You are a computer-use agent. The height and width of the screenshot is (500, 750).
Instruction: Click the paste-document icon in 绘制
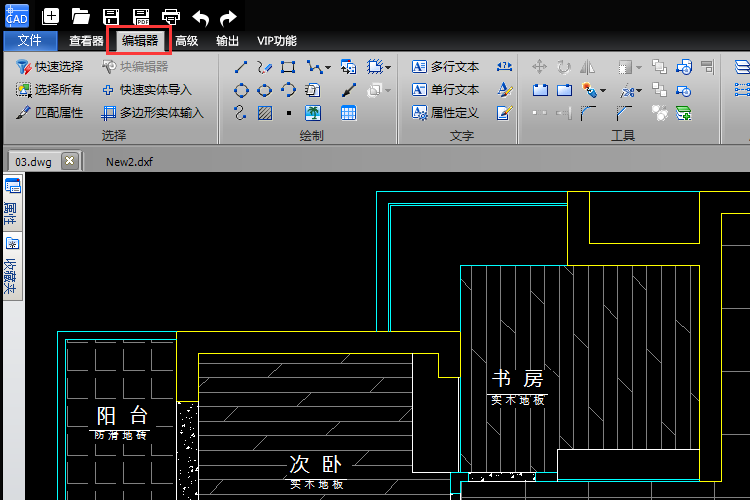312,90
